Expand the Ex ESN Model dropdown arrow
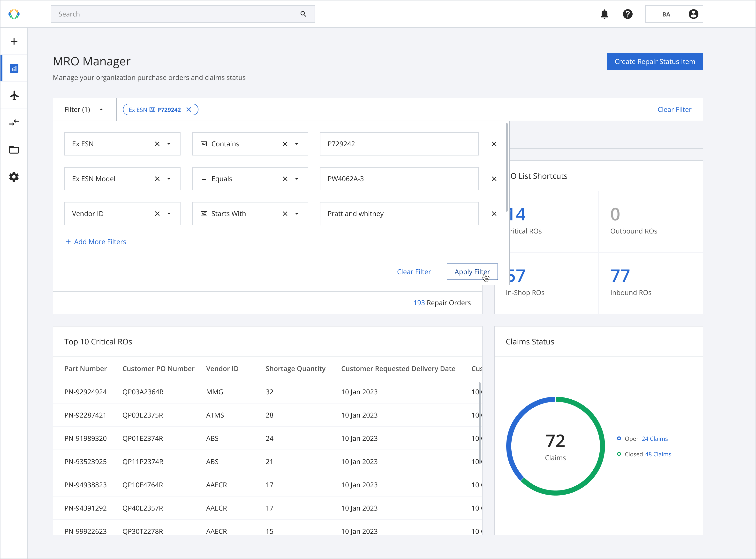This screenshot has width=756, height=559. tap(169, 179)
